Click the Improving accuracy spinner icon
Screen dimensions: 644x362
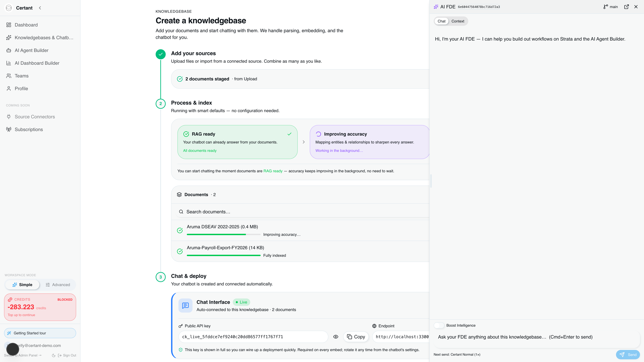click(x=318, y=134)
